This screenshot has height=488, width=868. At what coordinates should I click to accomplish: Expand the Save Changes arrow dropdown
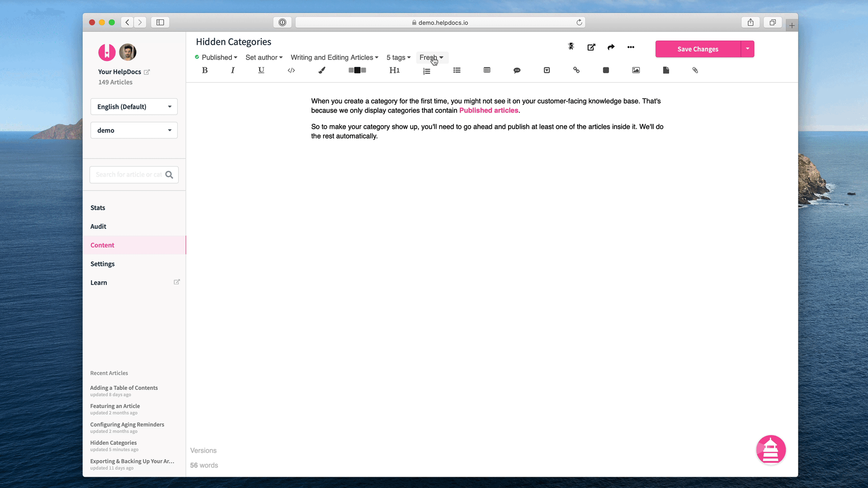pyautogui.click(x=748, y=49)
